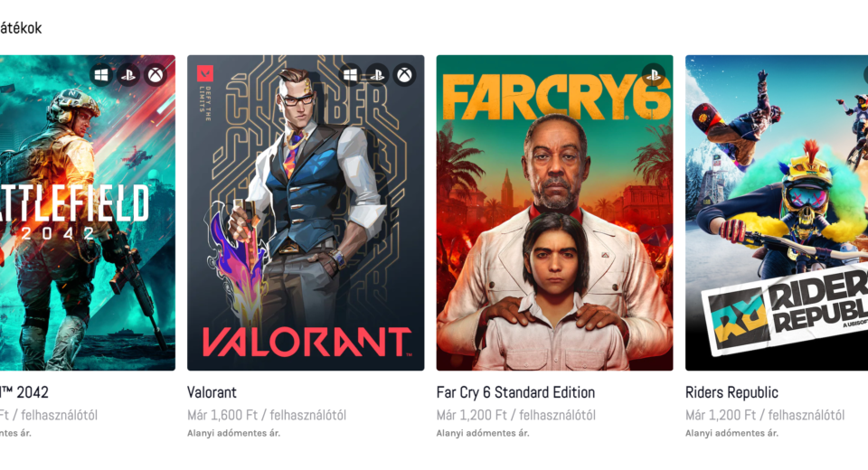Click the red Valorant logo badge on cover
Viewport: 868px width, 470px height.
point(205,73)
